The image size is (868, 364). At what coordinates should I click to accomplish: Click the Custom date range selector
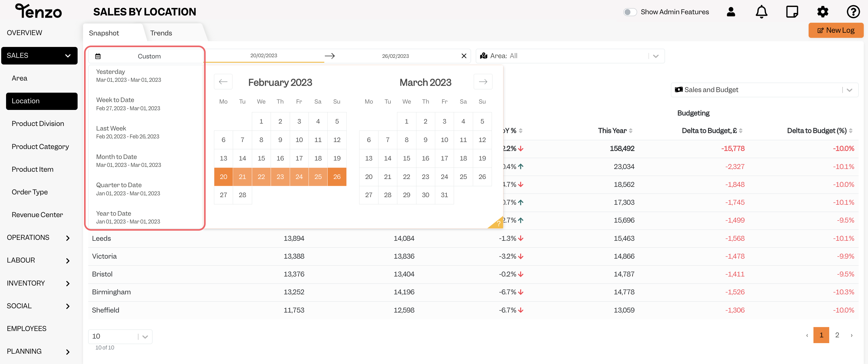pos(145,56)
